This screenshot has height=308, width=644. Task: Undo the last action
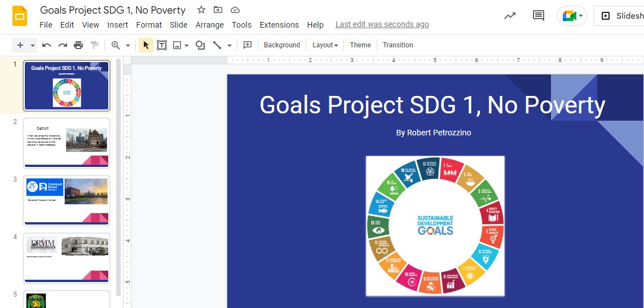(x=46, y=45)
